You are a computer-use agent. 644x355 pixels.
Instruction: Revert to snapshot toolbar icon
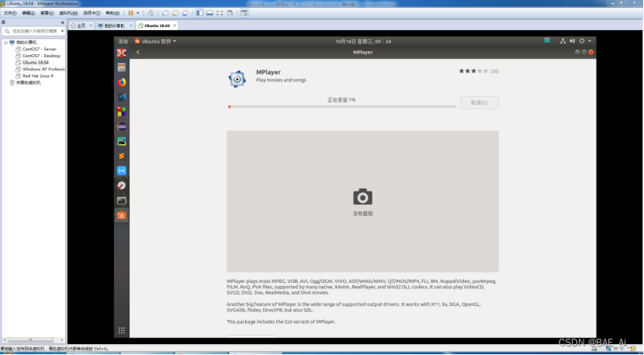(175, 13)
